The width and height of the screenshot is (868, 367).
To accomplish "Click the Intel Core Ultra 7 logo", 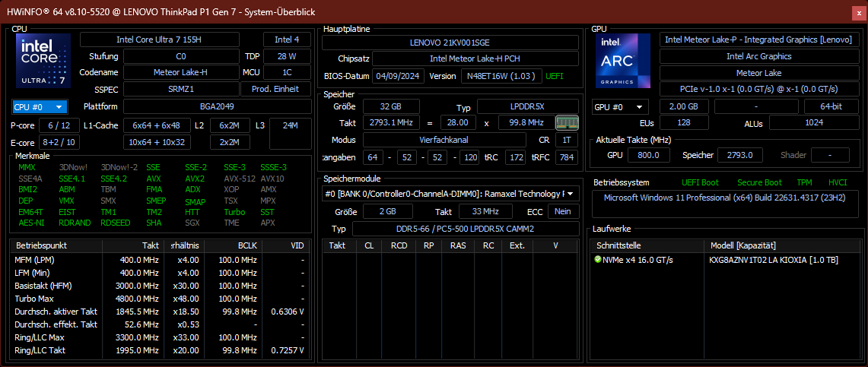I will [43, 61].
